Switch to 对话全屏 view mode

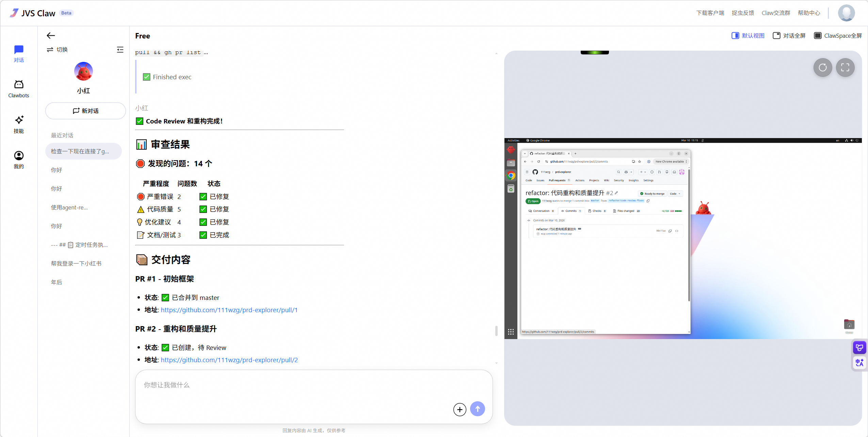pos(789,35)
